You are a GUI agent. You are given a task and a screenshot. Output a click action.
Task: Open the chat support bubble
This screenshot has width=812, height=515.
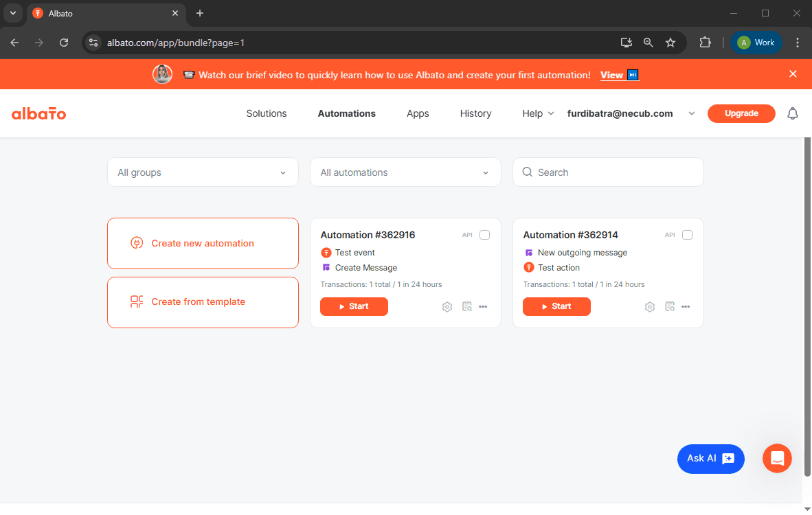pyautogui.click(x=777, y=459)
